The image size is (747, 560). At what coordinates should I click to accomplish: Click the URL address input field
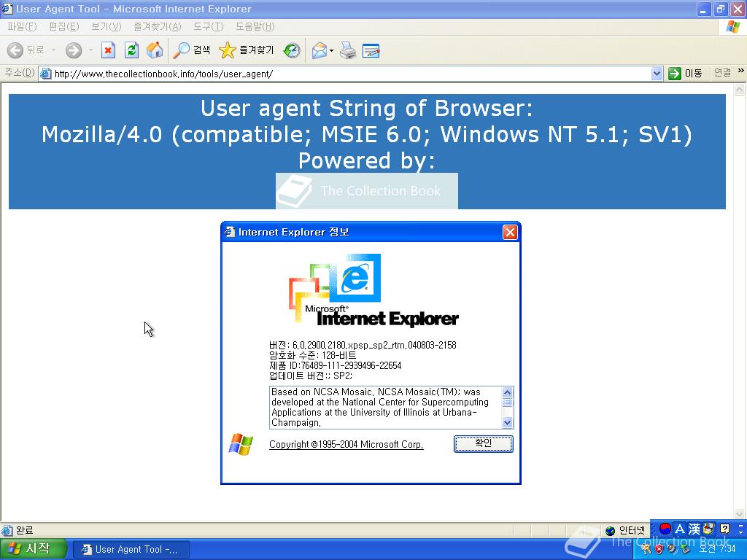[352, 74]
